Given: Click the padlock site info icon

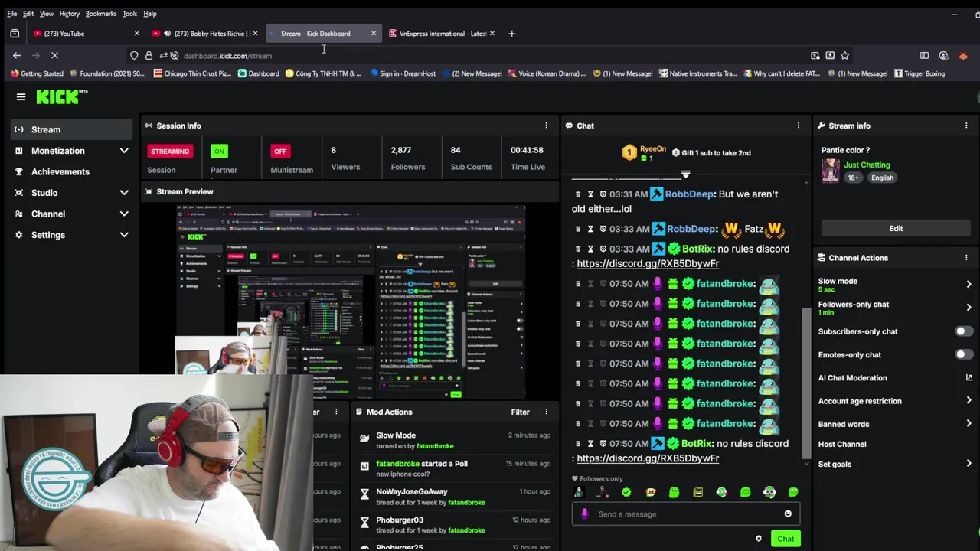Looking at the screenshot, I should pyautogui.click(x=149, y=55).
